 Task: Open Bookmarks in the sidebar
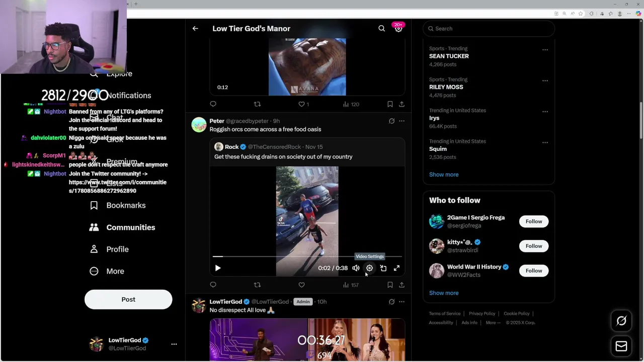pyautogui.click(x=118, y=205)
